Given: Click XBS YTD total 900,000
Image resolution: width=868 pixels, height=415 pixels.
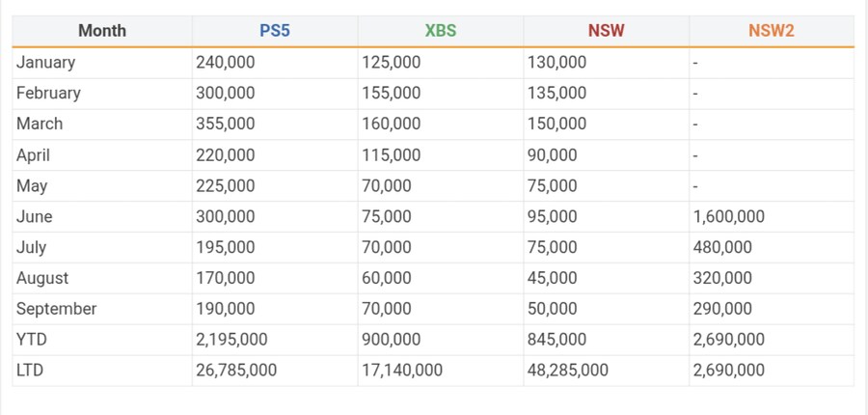Looking at the screenshot, I should click(392, 340).
